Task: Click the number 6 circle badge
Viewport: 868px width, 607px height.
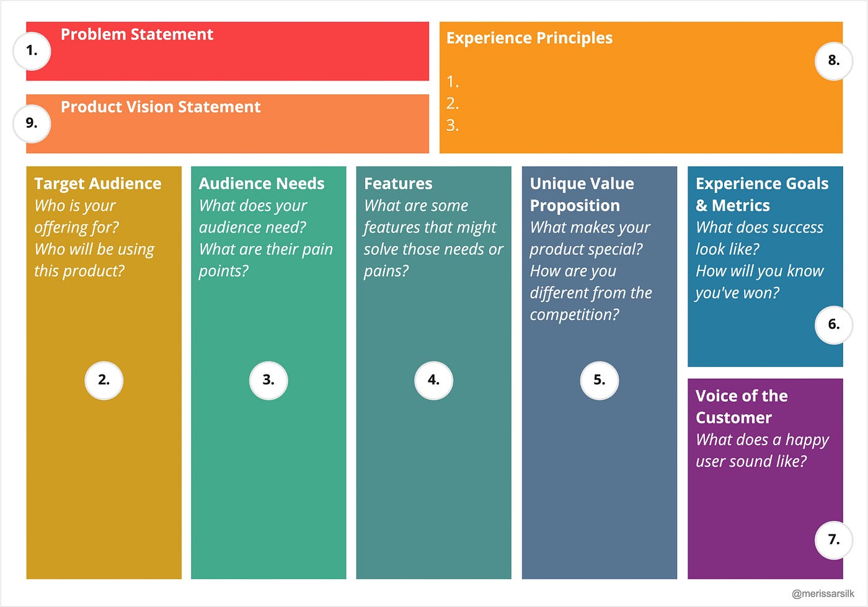Action: (834, 324)
